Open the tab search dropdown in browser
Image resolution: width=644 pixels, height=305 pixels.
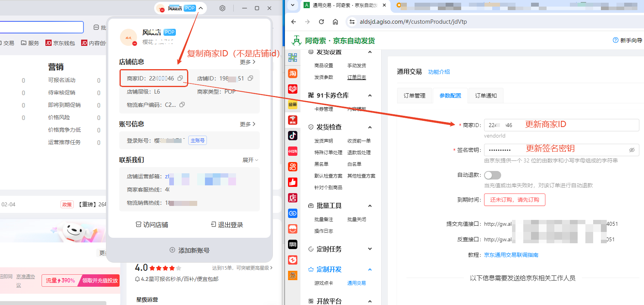coord(293,5)
